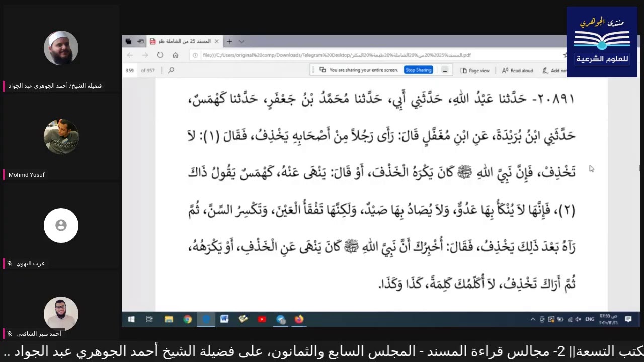Image resolution: width=644 pixels, height=362 pixels.
Task: Click the 'of 957' page count text
Action: pos(147,71)
